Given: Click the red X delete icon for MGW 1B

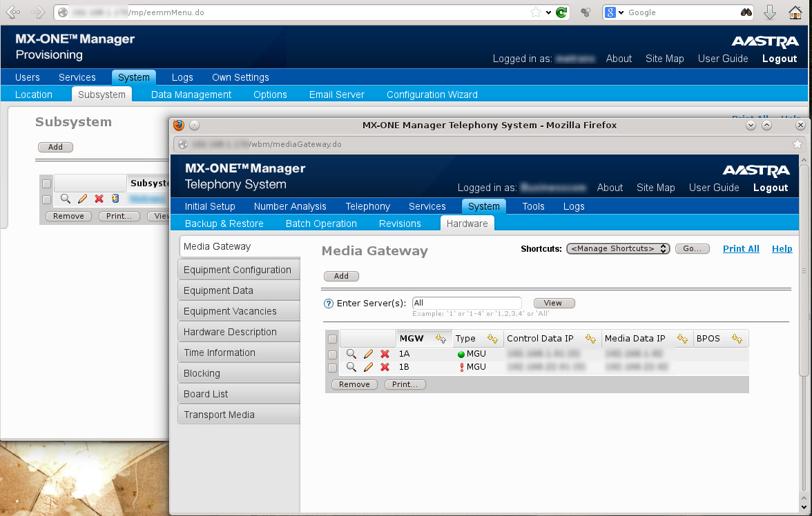Looking at the screenshot, I should 385,367.
